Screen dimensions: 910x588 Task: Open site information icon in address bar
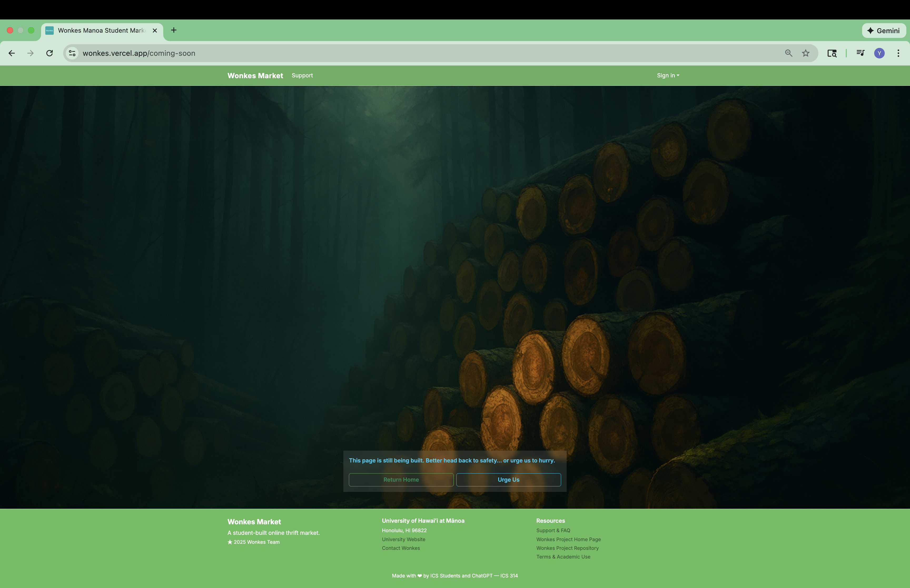tap(72, 53)
